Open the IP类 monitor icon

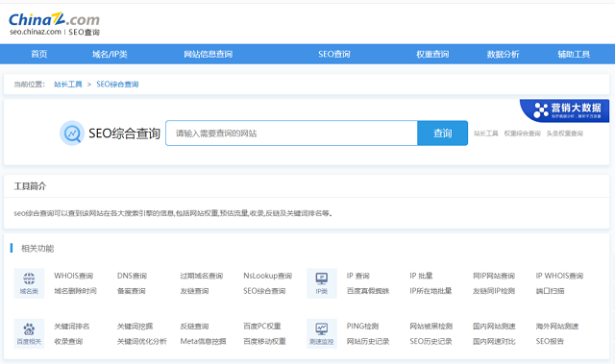point(322,283)
